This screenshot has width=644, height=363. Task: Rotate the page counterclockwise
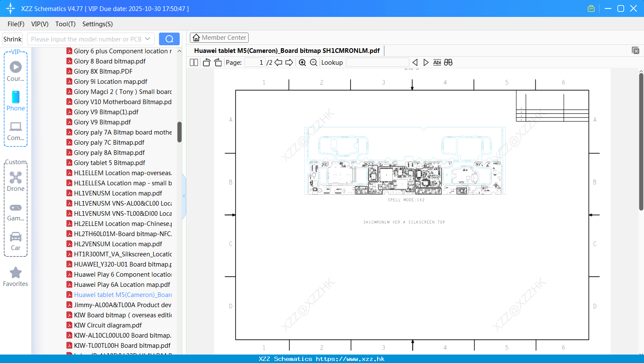[x=206, y=63]
